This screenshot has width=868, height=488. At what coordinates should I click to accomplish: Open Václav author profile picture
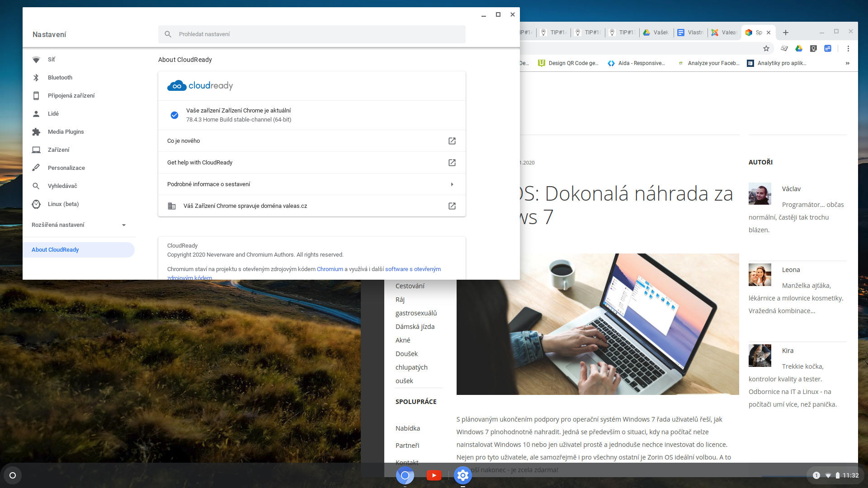point(760,194)
